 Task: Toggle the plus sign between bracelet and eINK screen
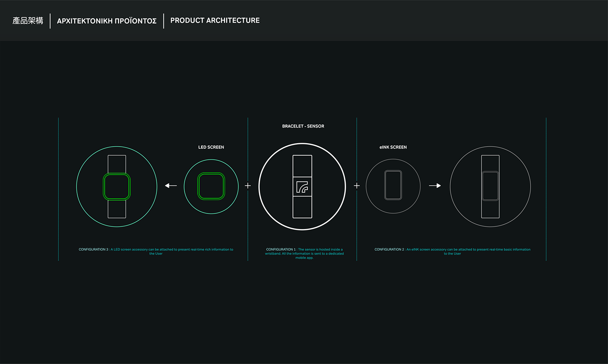tap(357, 185)
